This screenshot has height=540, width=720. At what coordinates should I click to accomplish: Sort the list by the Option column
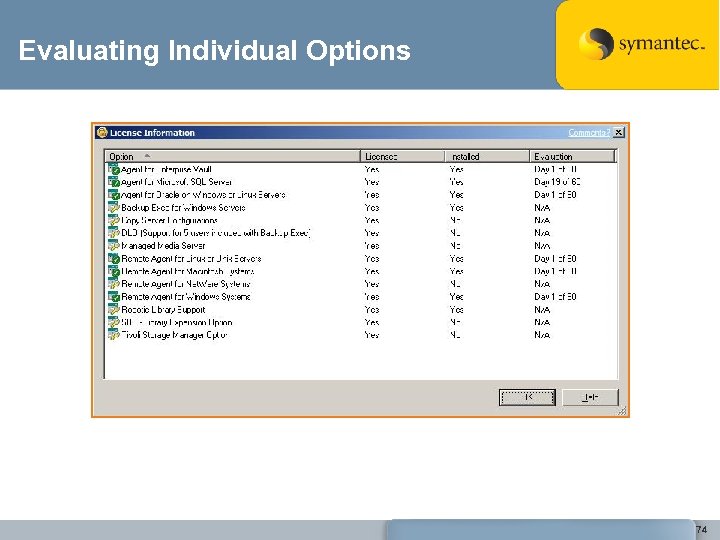(232, 157)
